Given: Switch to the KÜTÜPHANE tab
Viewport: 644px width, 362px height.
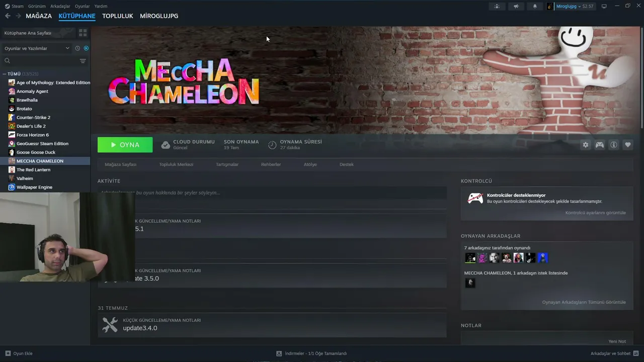Looking at the screenshot, I should (x=77, y=16).
